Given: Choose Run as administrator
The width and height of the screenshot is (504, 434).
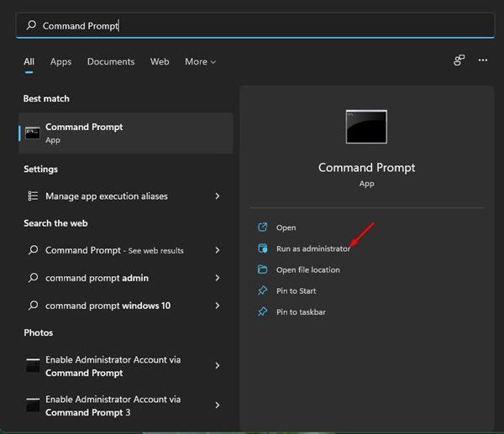Looking at the screenshot, I should [x=312, y=248].
